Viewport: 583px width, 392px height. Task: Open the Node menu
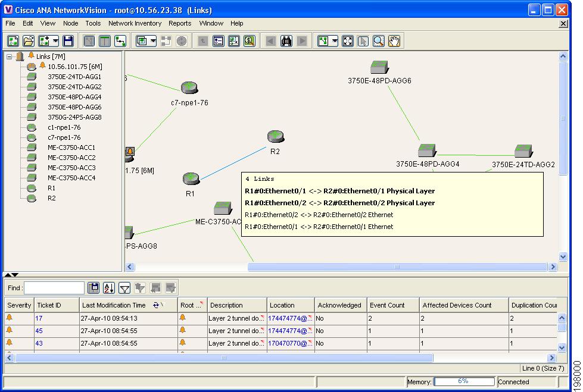(x=71, y=23)
